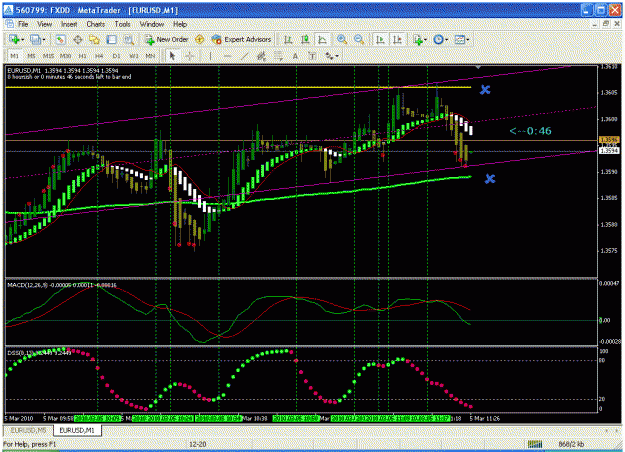Select the Arrows drawing tool
The image size is (625, 452).
coord(329,56)
